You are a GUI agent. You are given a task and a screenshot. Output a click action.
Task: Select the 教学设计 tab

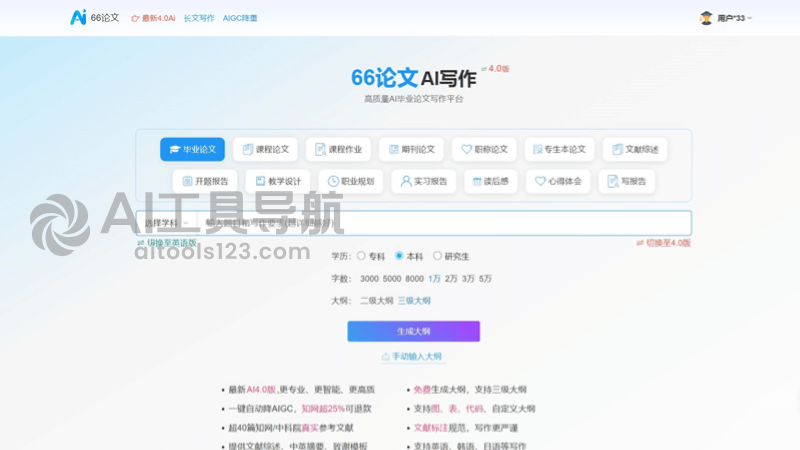[x=278, y=181]
